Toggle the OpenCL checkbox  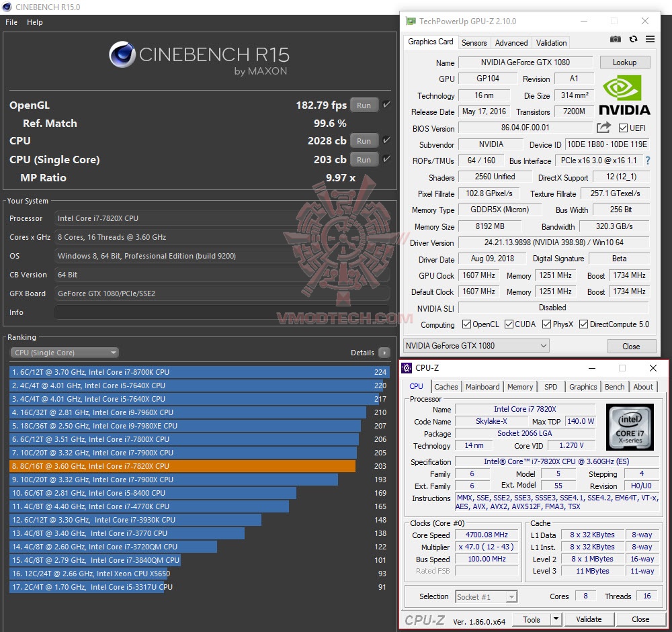pyautogui.click(x=466, y=324)
